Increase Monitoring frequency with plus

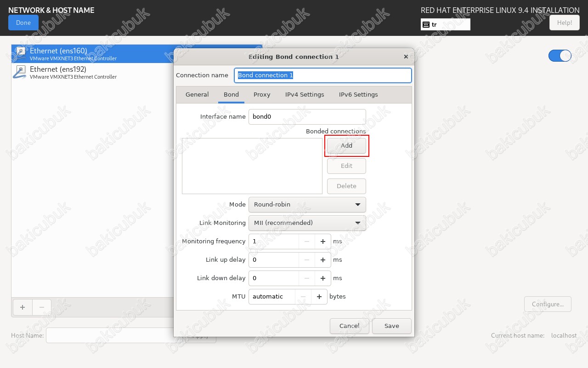(323, 241)
